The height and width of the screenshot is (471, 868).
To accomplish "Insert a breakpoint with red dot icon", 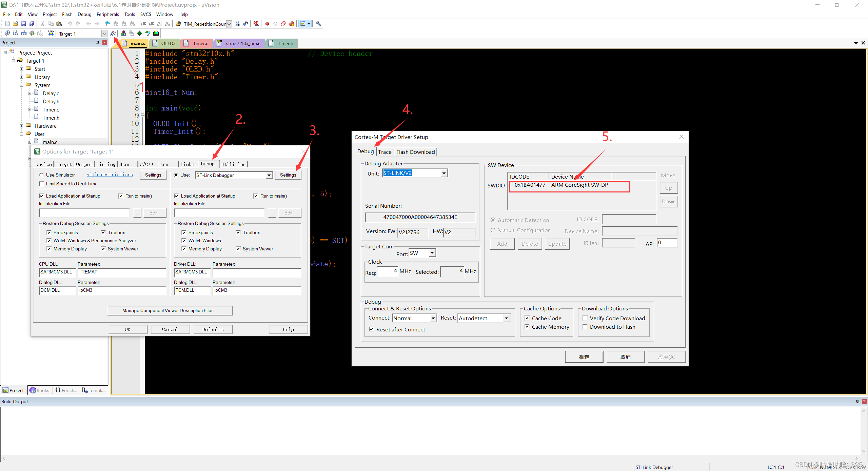I will coord(267,24).
